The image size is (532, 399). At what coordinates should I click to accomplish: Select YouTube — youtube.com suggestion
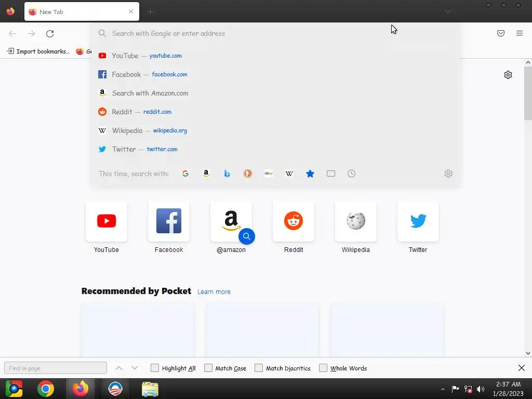pyautogui.click(x=275, y=56)
